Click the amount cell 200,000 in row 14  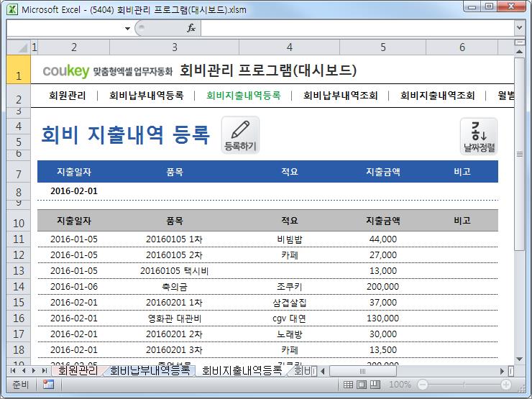click(382, 287)
